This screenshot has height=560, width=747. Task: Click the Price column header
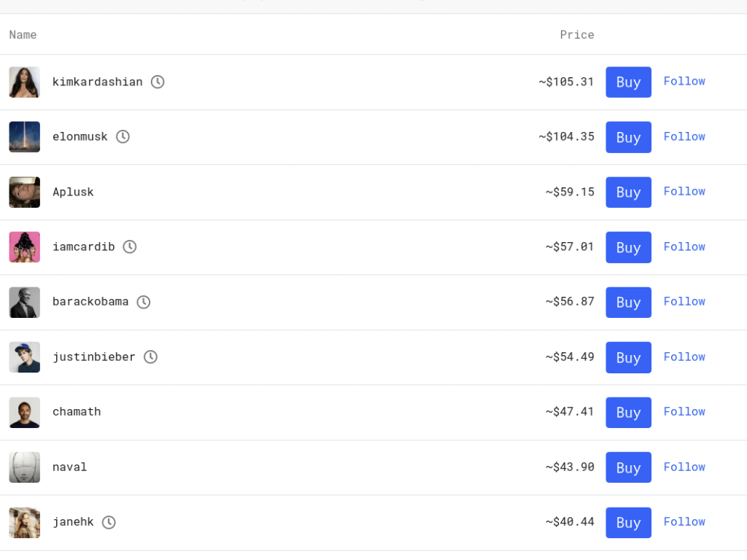(577, 34)
